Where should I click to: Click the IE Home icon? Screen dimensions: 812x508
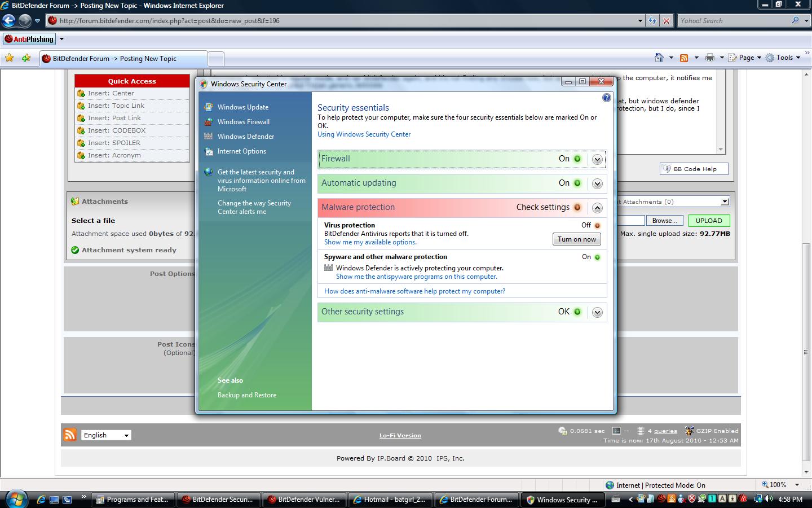[659, 58]
